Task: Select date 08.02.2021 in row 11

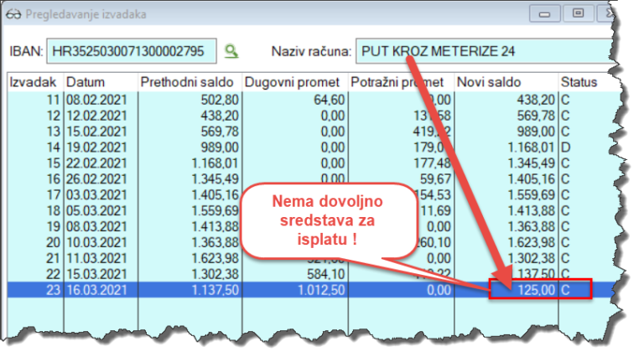Action: [x=97, y=100]
